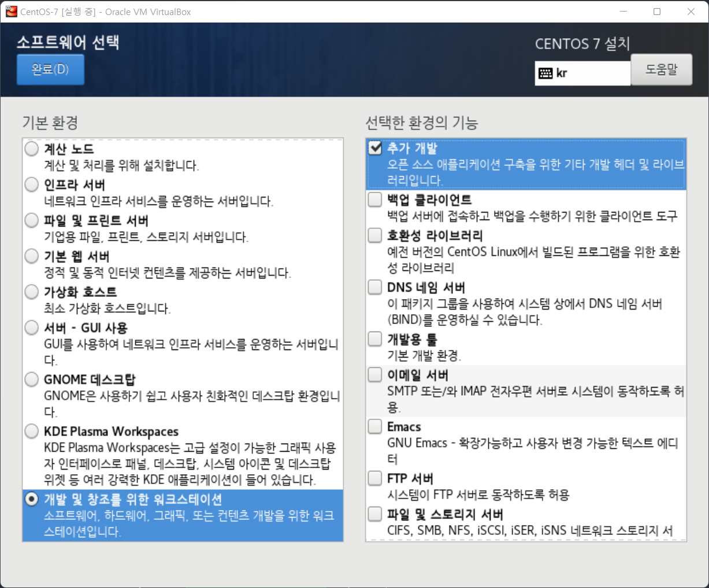Uncheck the 추가 개발 checkbox
Image resolution: width=709 pixels, height=588 pixels.
375,148
